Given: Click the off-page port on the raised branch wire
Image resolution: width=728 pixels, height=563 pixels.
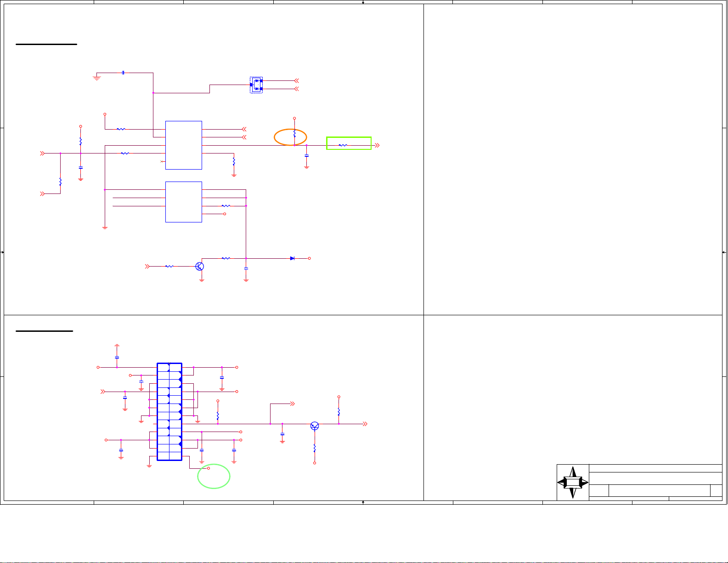Looking at the screenshot, I should click(x=292, y=404).
